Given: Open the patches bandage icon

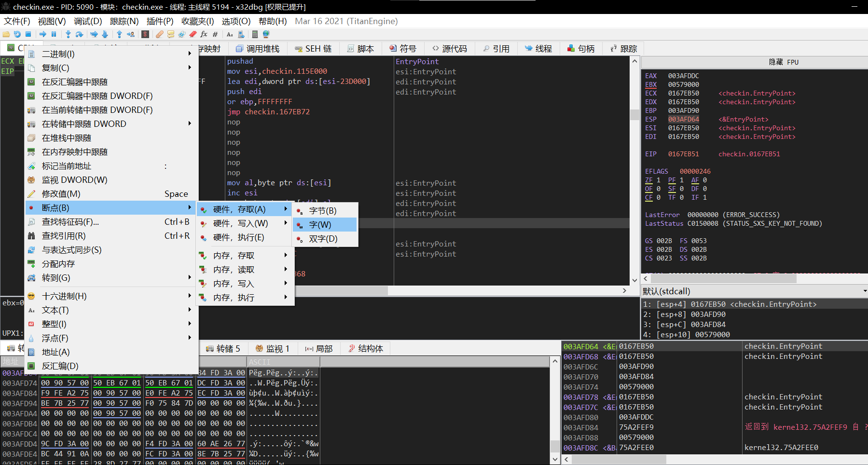Looking at the screenshot, I should coord(159,34).
